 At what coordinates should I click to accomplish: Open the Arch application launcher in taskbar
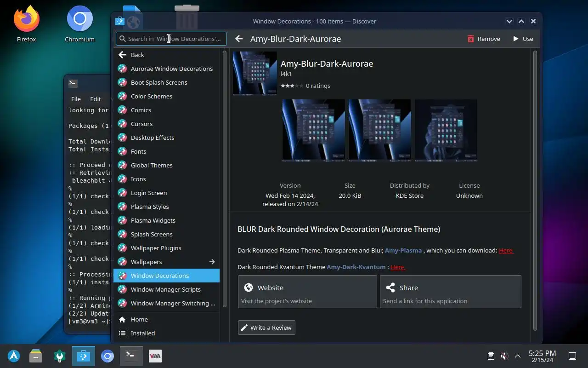14,356
